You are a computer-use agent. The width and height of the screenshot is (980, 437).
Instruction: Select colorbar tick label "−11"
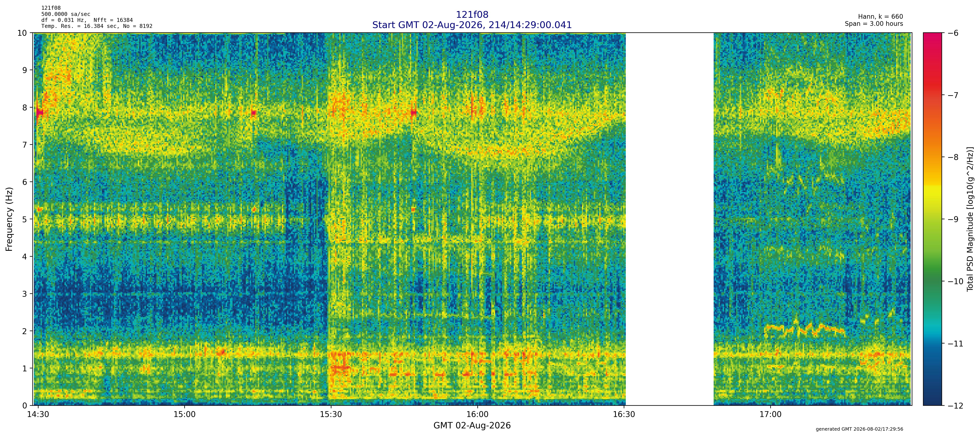(955, 344)
